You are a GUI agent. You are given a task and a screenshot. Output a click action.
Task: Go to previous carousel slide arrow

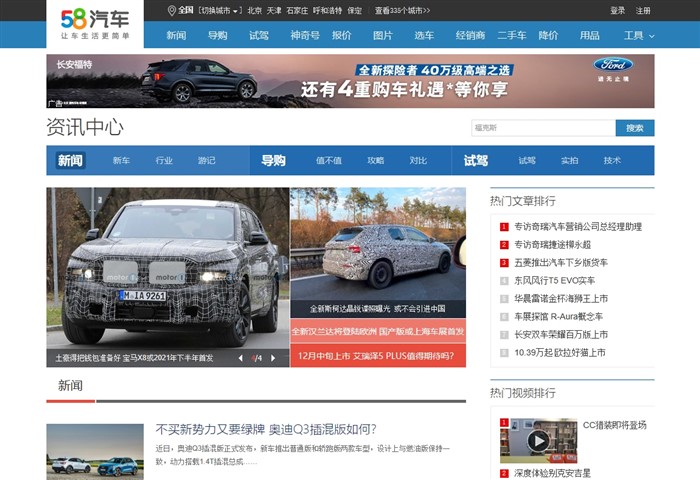point(241,358)
